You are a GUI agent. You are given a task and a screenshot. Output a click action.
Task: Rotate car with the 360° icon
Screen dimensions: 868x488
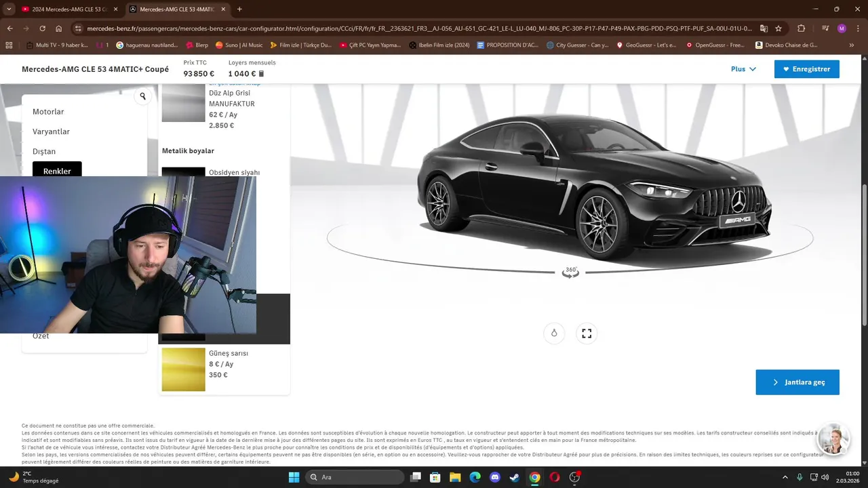tap(570, 272)
